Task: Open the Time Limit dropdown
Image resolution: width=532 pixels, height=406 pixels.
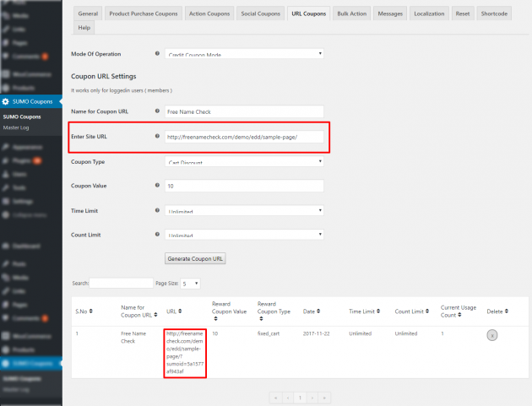Action: click(244, 210)
